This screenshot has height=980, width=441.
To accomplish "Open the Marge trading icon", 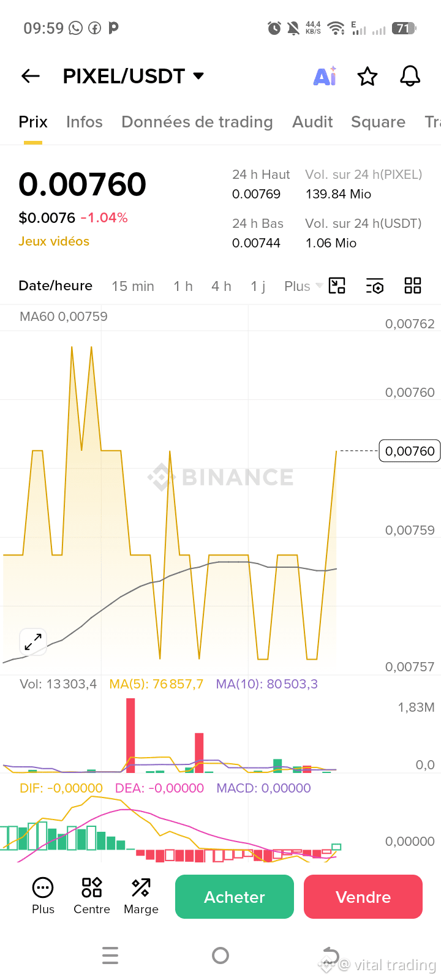I will 141,895.
